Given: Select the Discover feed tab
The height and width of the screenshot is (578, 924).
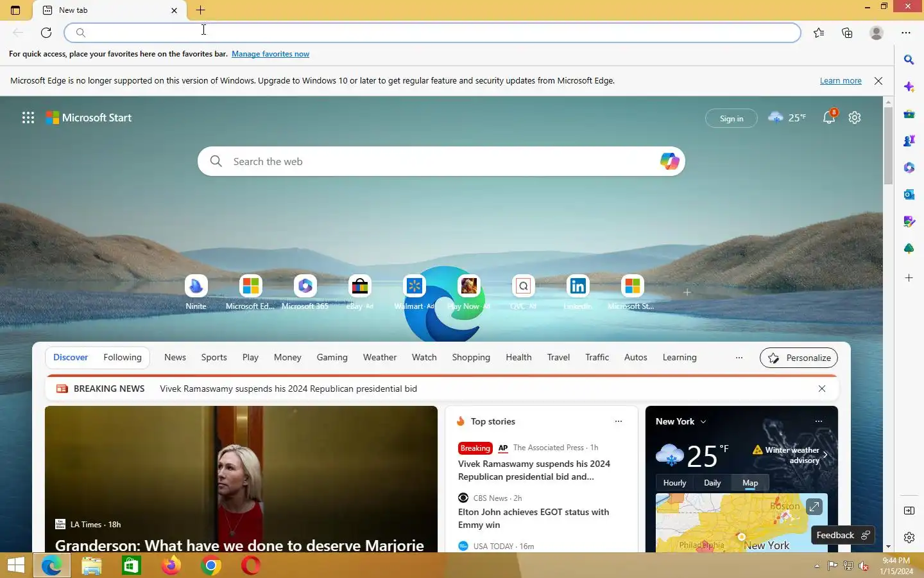Looking at the screenshot, I should [x=71, y=357].
